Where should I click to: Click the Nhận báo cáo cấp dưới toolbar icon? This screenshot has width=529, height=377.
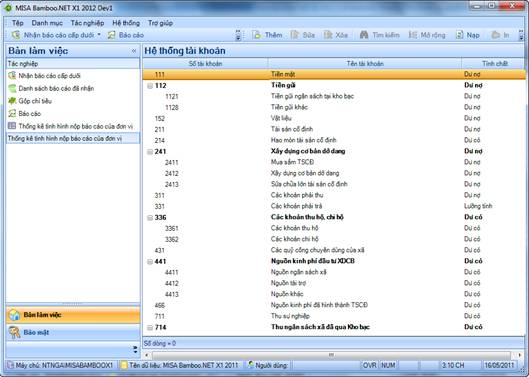pos(16,35)
